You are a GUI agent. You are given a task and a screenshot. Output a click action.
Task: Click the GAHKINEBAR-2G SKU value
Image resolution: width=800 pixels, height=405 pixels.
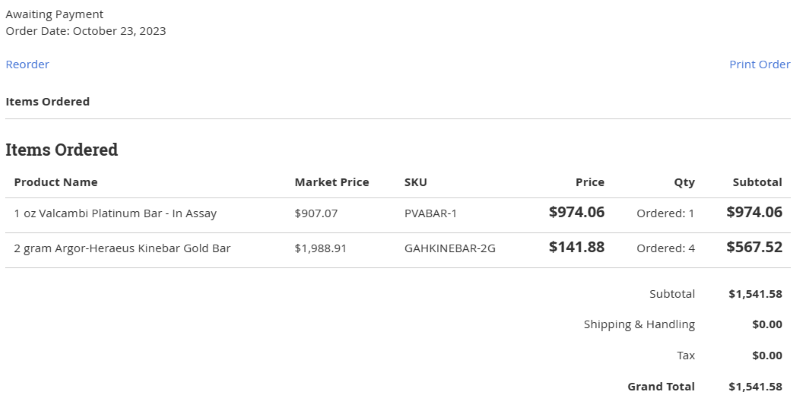[449, 248]
